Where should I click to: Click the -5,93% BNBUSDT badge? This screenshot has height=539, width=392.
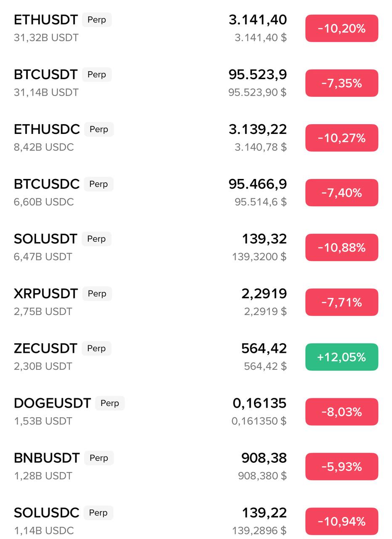pyautogui.click(x=342, y=467)
